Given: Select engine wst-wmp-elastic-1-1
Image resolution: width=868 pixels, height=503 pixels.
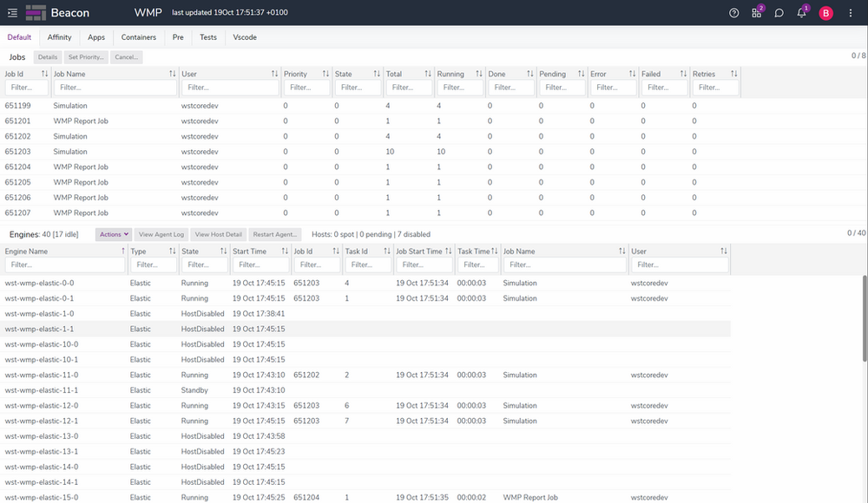Looking at the screenshot, I should tap(365, 330).
